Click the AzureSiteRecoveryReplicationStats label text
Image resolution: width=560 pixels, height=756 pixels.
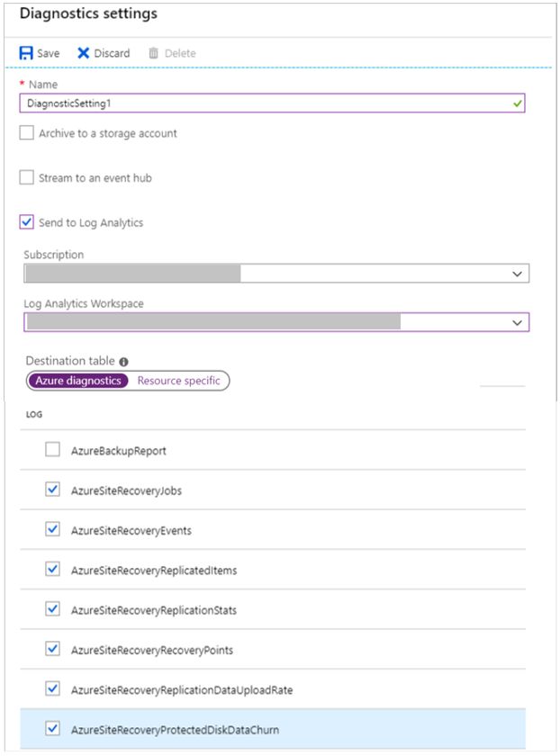click(x=154, y=610)
